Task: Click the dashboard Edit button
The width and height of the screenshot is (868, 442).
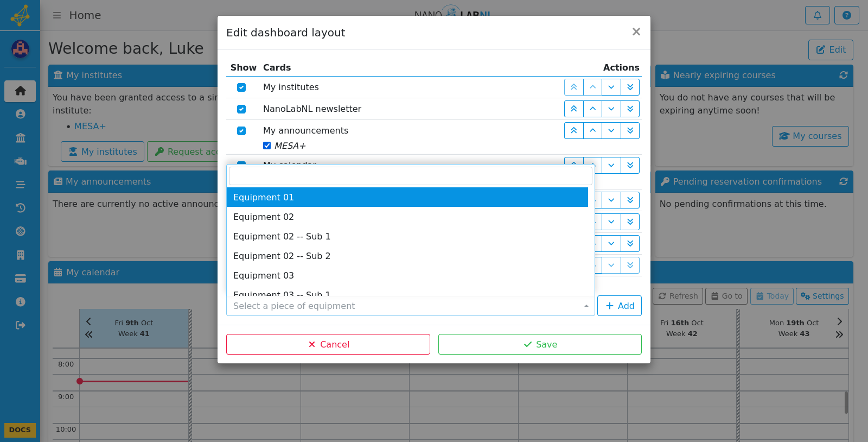Action: (831, 50)
